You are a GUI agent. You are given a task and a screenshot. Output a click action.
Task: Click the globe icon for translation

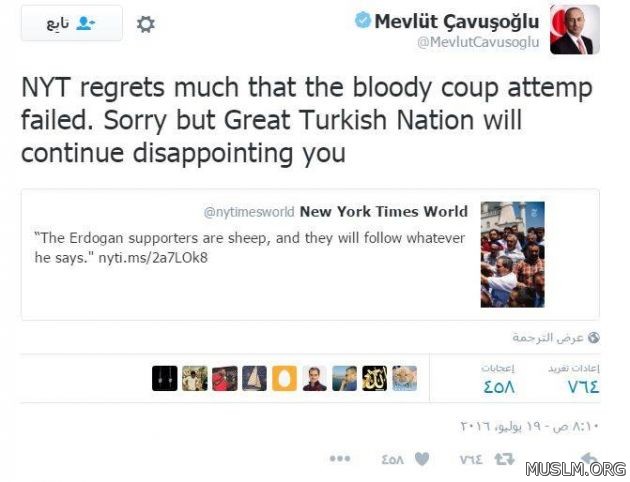(593, 338)
